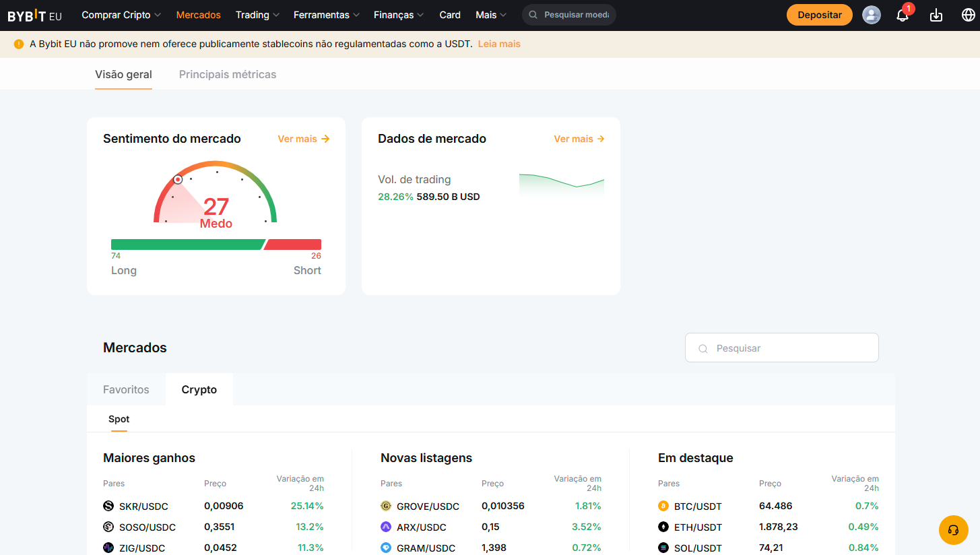Click the BTC/USDT price 64.486

pyautogui.click(x=776, y=506)
